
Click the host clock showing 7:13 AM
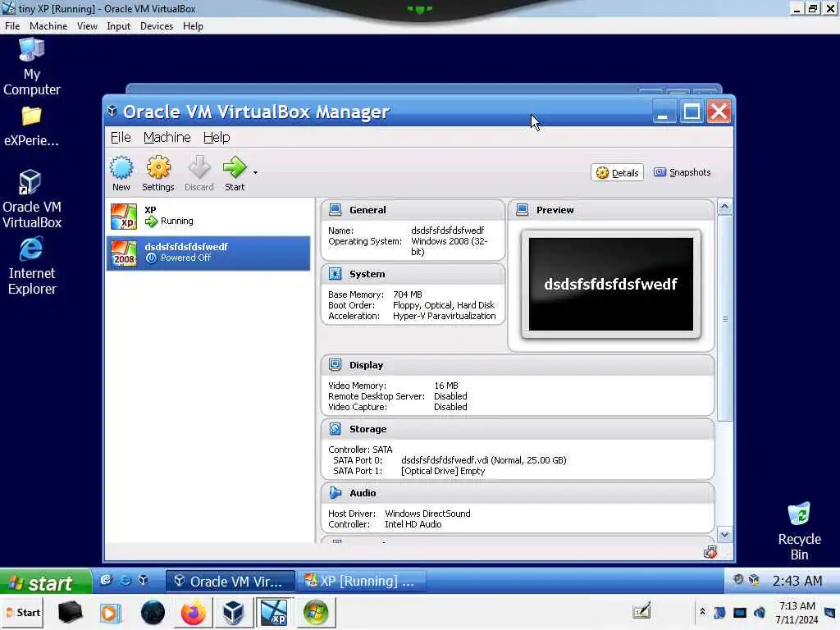pos(797,613)
